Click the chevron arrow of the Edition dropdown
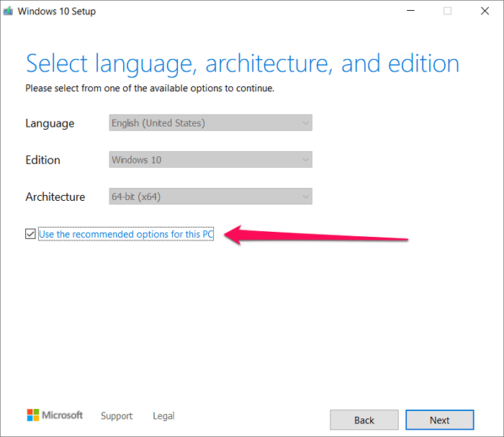Screen dimensions: 504x437 (x=305, y=160)
